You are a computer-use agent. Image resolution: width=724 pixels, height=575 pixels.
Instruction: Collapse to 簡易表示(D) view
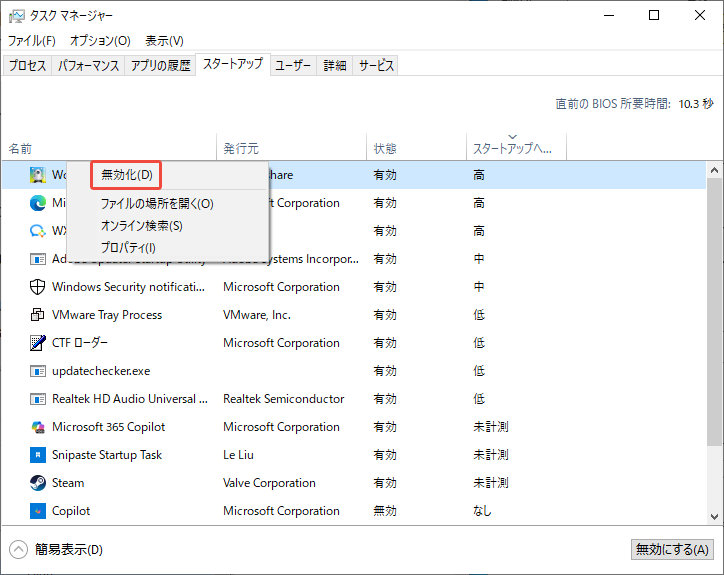56,550
